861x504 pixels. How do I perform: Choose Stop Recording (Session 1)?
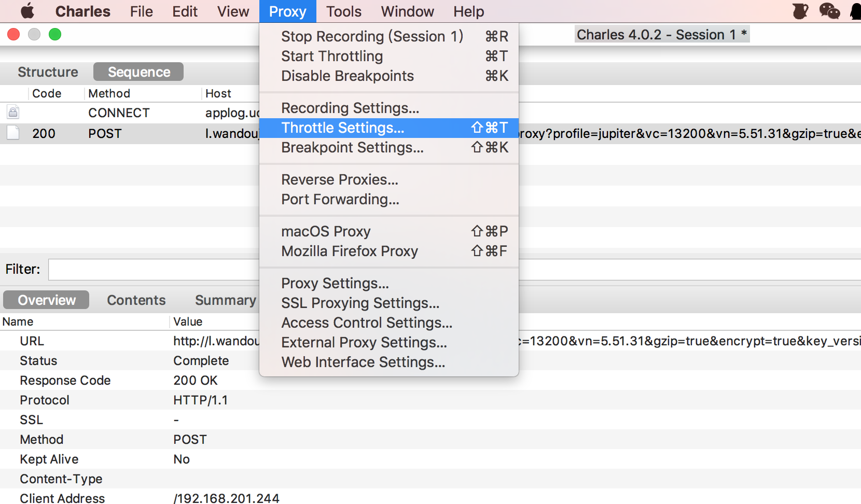(389, 36)
